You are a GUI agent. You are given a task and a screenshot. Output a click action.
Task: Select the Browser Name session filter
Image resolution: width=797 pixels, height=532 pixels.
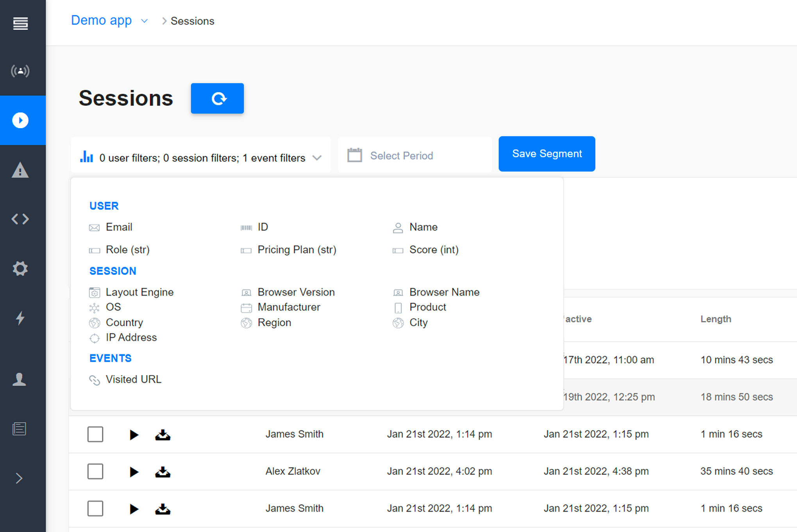tap(444, 292)
